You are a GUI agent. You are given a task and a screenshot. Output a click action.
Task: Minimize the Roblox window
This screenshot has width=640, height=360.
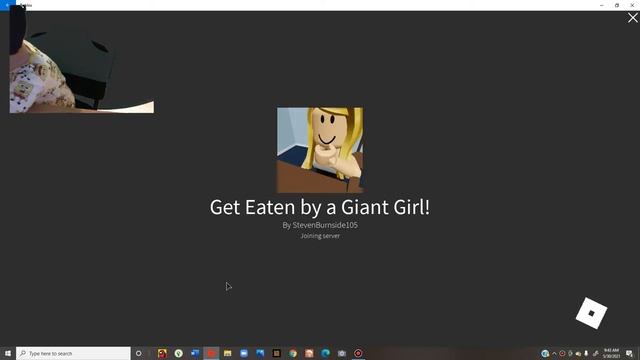[x=602, y=5]
